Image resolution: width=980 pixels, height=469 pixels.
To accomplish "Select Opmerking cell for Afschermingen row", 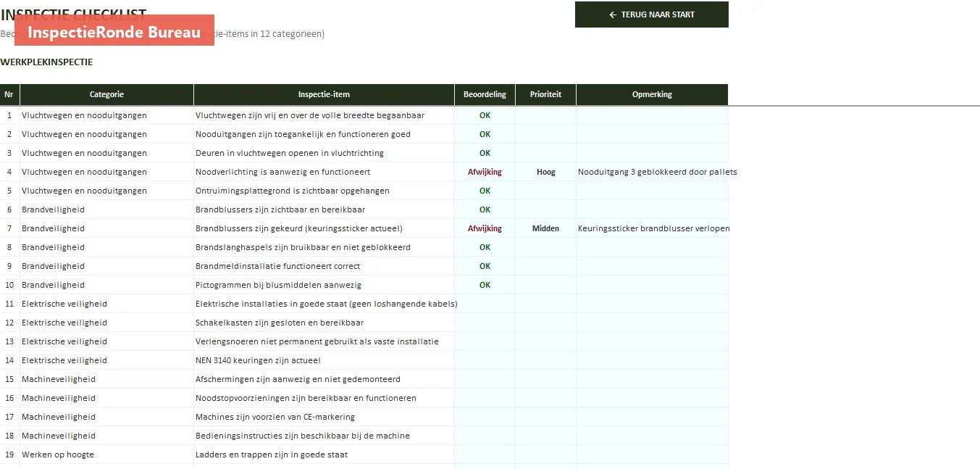I will 652,379.
